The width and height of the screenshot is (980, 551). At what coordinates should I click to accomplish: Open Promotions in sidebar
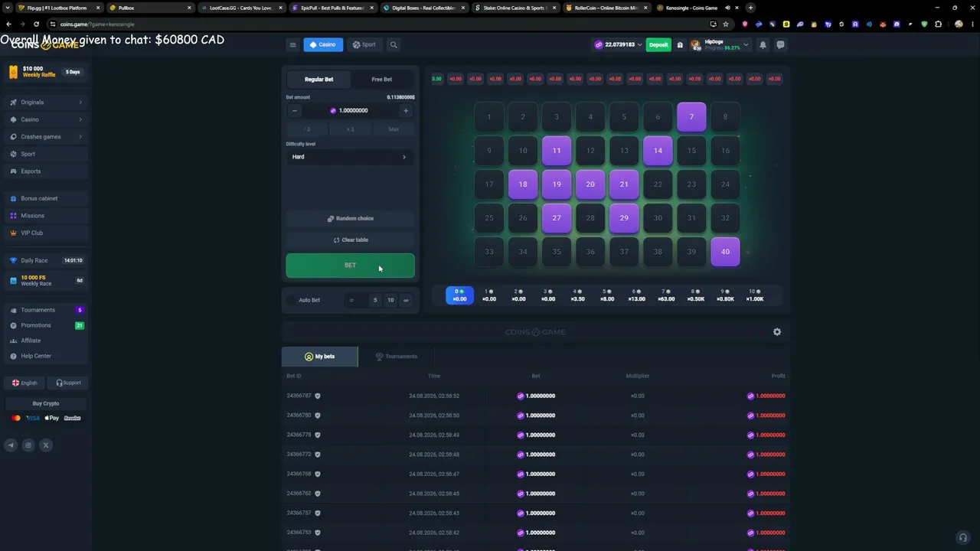(46, 325)
